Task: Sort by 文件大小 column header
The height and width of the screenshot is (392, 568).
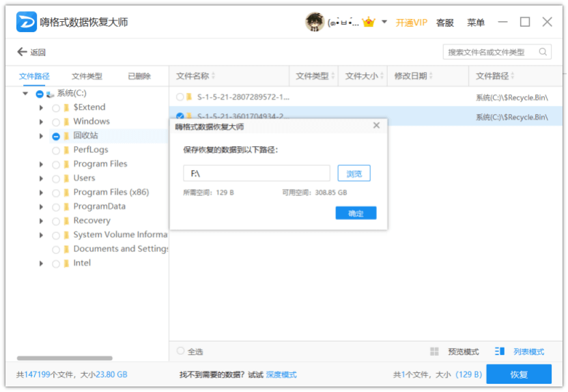Action: [x=364, y=76]
